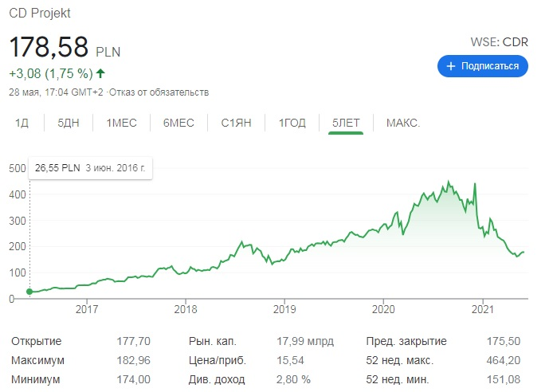Click the green data point marker on chart
This screenshot has height=392, width=553.
click(x=29, y=292)
